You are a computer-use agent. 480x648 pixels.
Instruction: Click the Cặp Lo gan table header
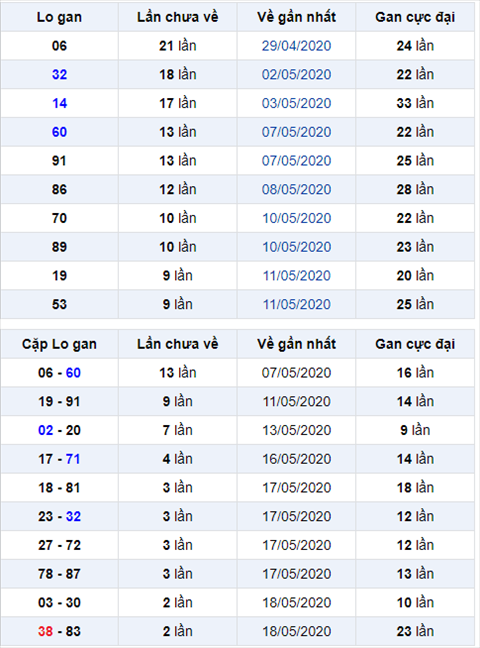pyautogui.click(x=59, y=344)
